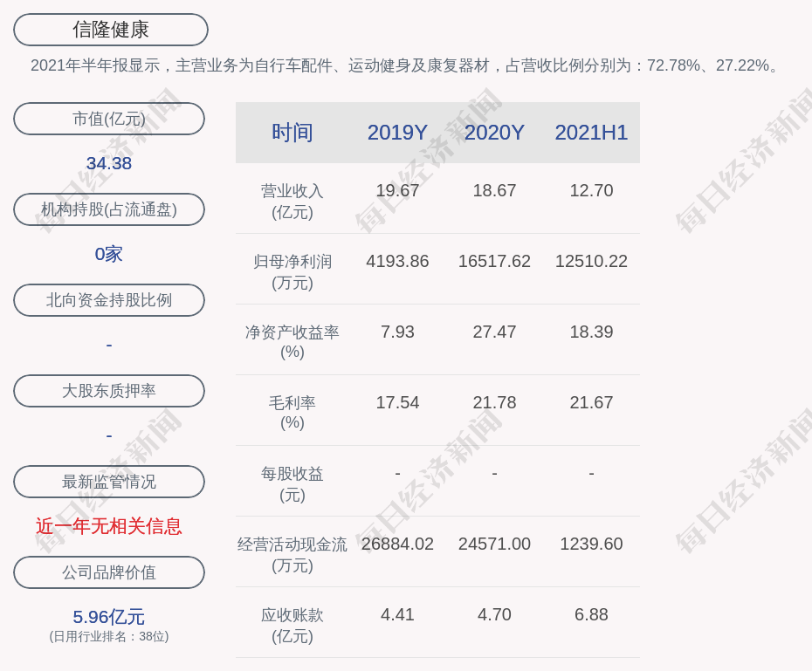This screenshot has width=812, height=671.
Task: Select the 2019Y column header
Action: coord(397,133)
